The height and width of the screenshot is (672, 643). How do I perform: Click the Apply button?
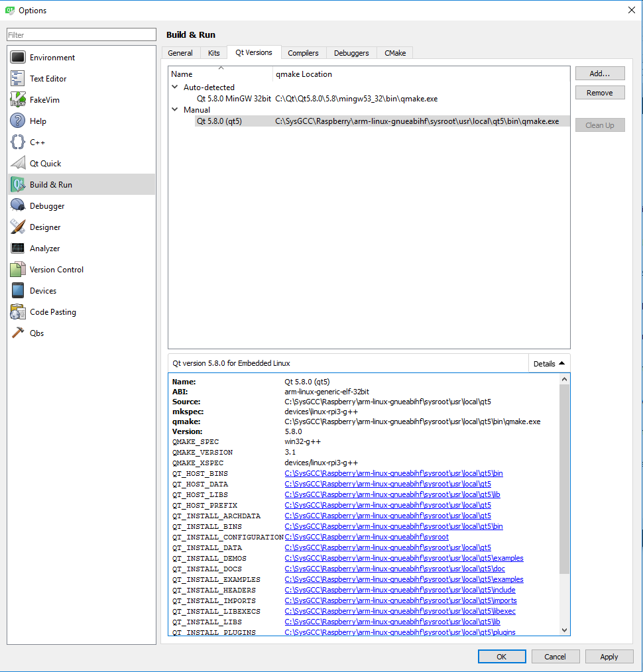click(x=609, y=657)
